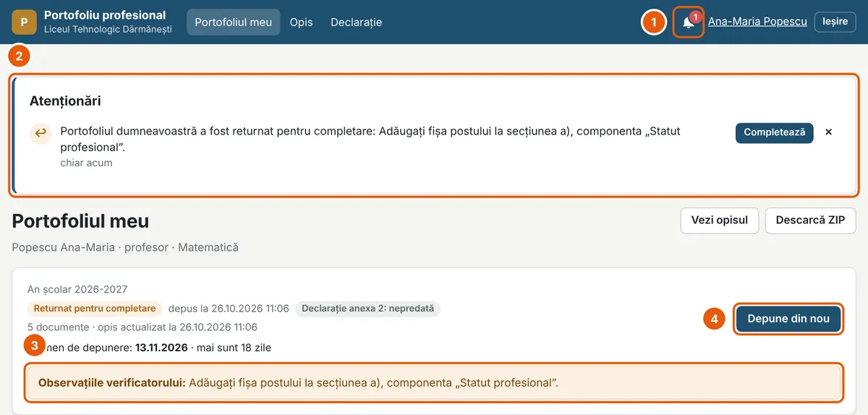Switch to Portofoliul meu tab
This screenshot has width=868, height=415.
[x=233, y=22]
